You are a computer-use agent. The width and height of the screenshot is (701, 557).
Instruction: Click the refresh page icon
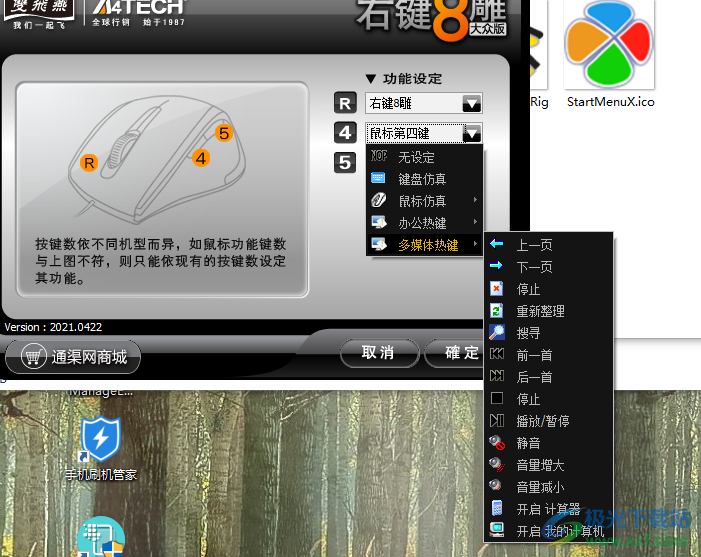click(496, 310)
